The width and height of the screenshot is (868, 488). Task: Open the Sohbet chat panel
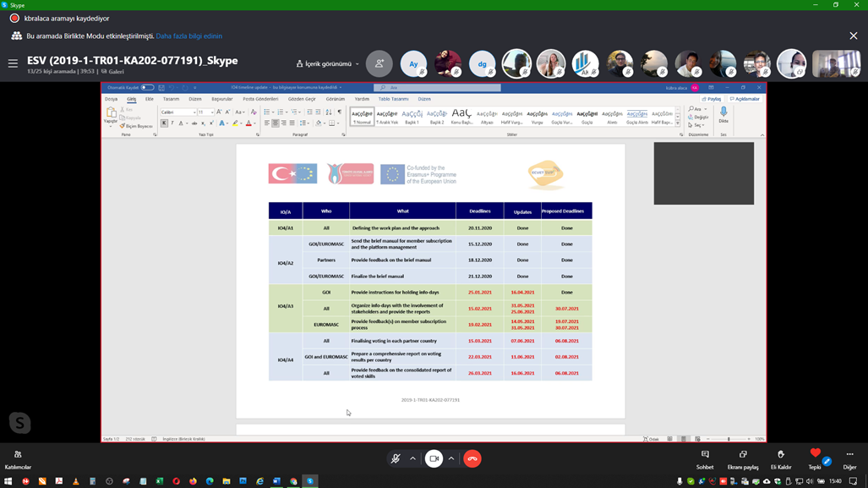pyautogui.click(x=704, y=459)
